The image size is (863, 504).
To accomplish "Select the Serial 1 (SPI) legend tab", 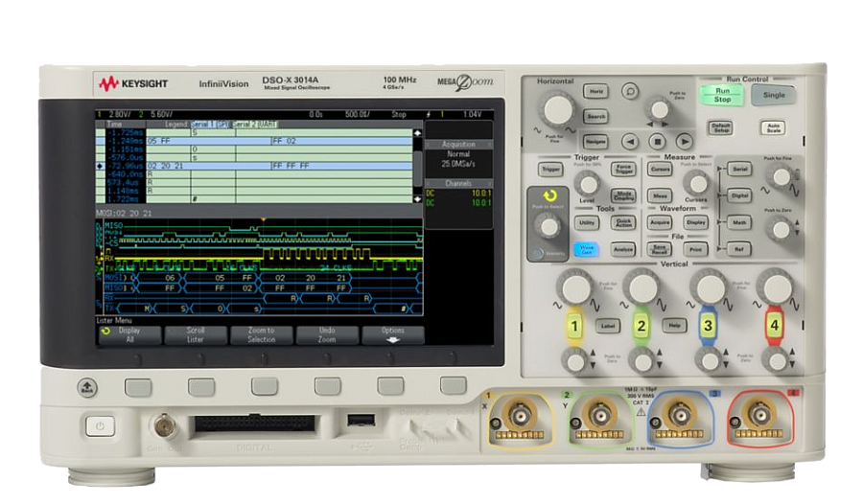I will coord(210,125).
